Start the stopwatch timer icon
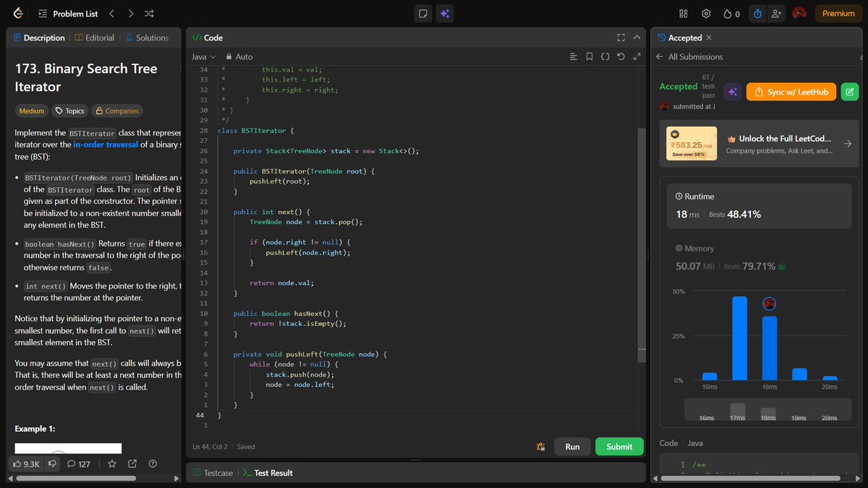The image size is (868, 488). pos(757,13)
